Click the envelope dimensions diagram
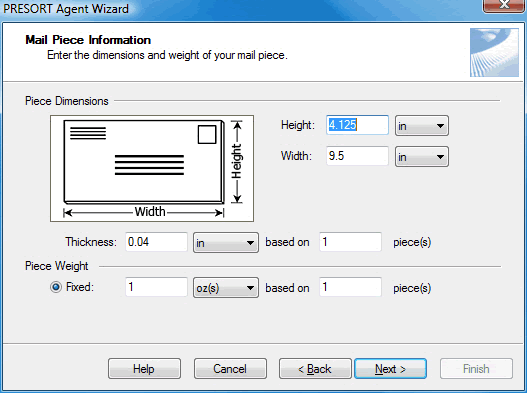 coord(152,168)
